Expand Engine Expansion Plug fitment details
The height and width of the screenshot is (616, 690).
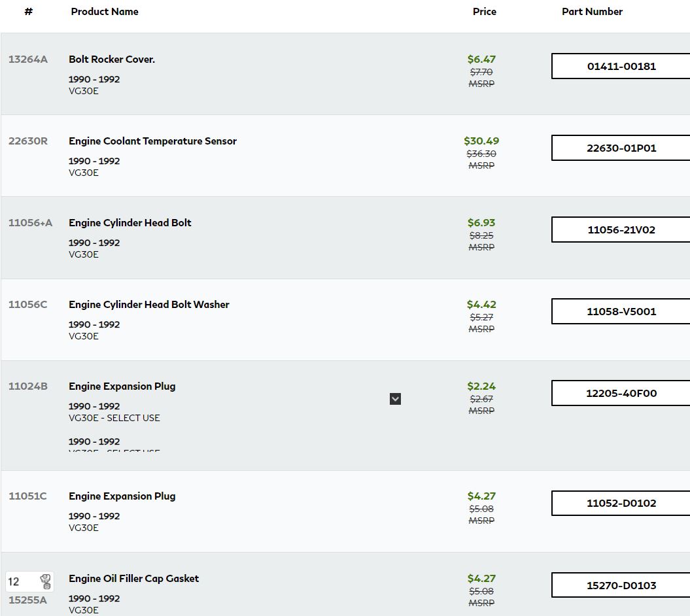pyautogui.click(x=395, y=399)
